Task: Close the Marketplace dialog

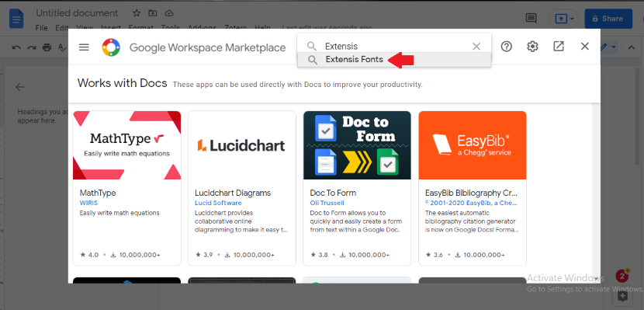Action: 585,47
